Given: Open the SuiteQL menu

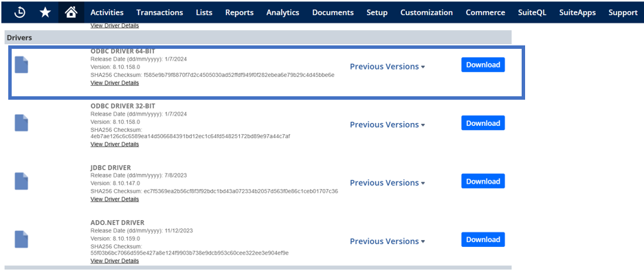Looking at the screenshot, I should 532,12.
